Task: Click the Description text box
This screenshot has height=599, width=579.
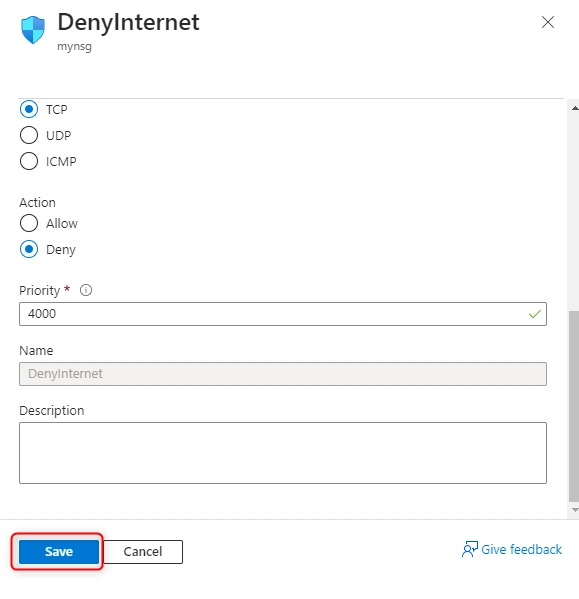Action: coord(283,453)
